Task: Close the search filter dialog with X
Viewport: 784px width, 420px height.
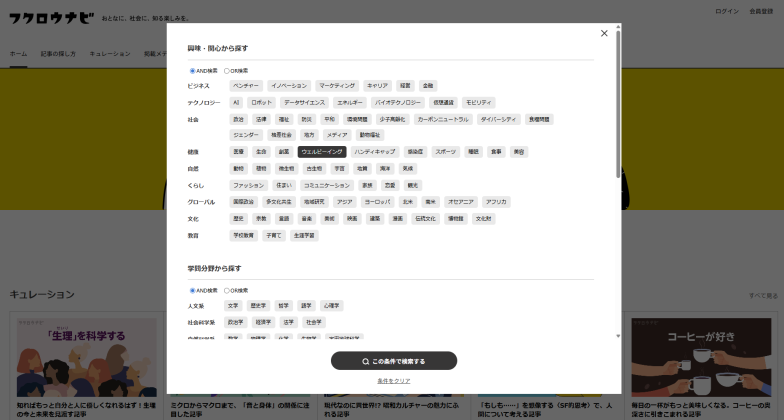Action: coord(604,33)
